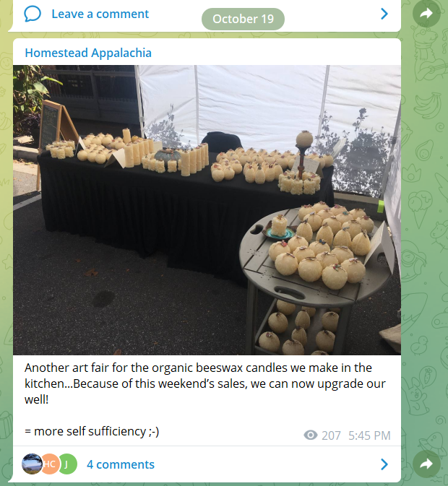Click the eye views icon
This screenshot has width=448, height=486.
coord(310,435)
